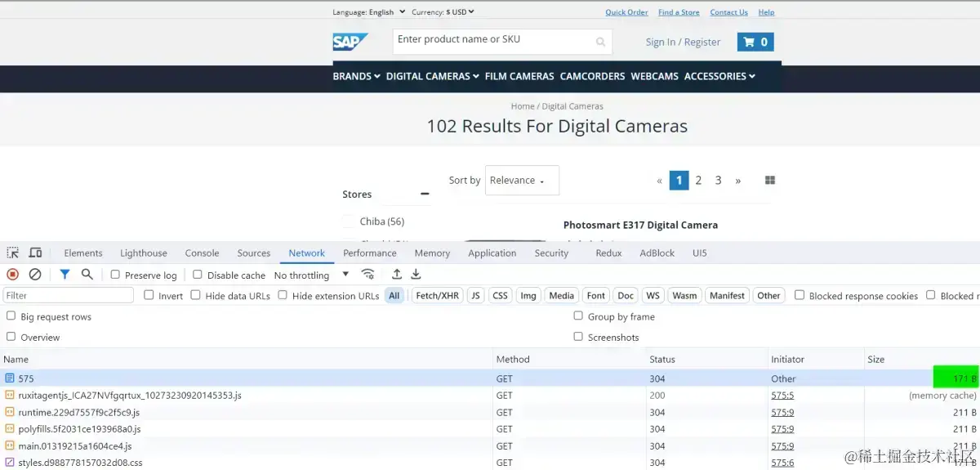This screenshot has width=980, height=470.
Task: Click the Find a Store link
Action: tap(679, 12)
